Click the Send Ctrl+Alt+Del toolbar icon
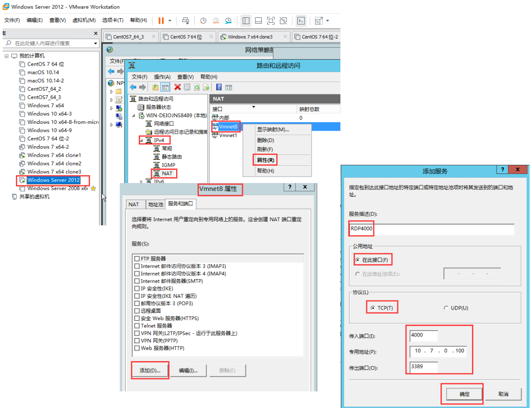The width and height of the screenshot is (532, 408). pyautogui.click(x=186, y=20)
